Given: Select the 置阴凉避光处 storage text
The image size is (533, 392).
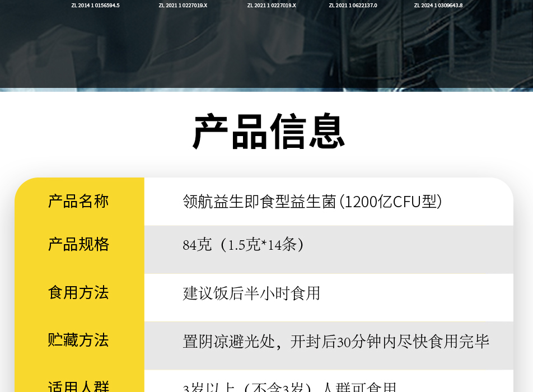Looking at the screenshot, I should [229, 341].
